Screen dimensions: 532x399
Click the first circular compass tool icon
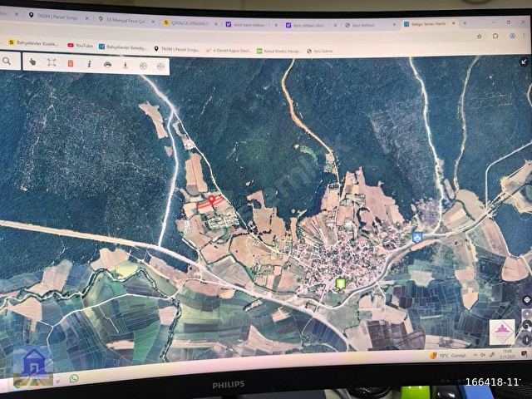(143, 66)
